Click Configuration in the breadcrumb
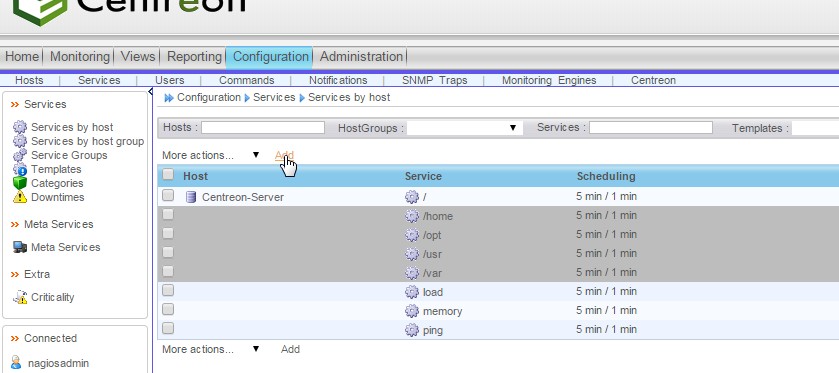 209,97
